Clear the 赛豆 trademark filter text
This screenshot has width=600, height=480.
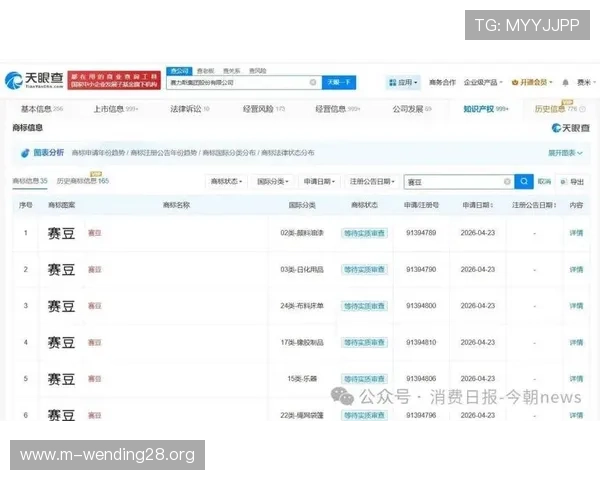[x=507, y=181]
